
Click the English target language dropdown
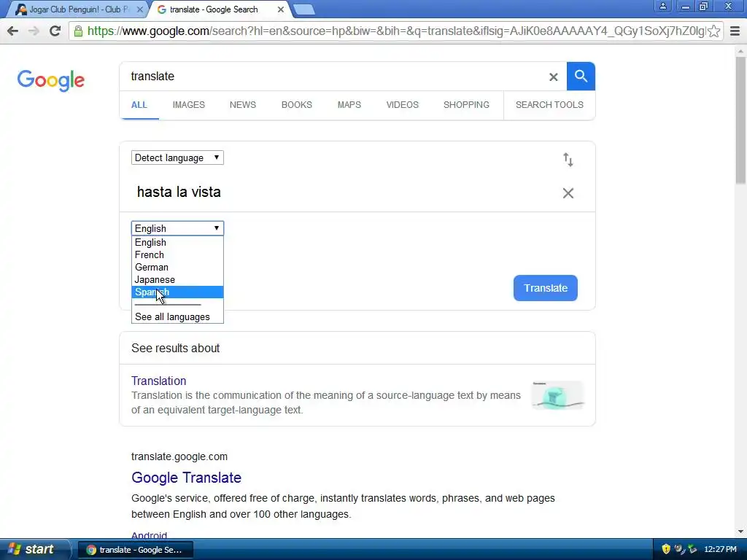click(177, 228)
